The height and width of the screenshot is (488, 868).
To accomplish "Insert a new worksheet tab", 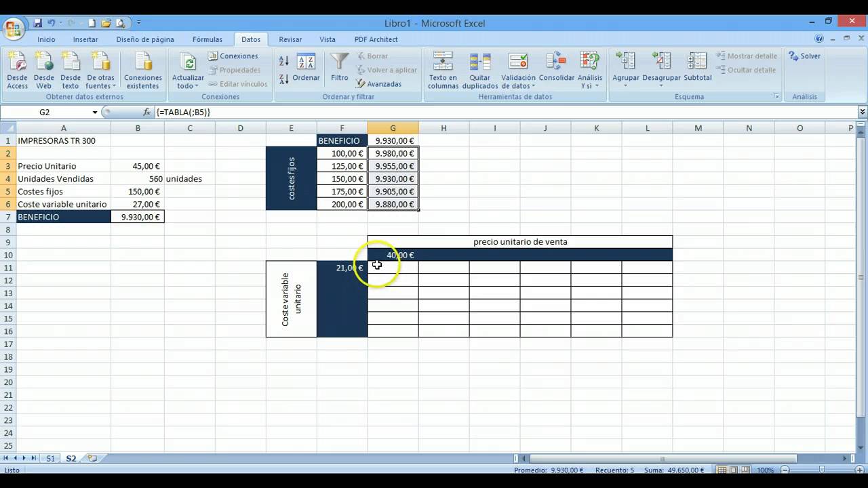I will point(92,458).
